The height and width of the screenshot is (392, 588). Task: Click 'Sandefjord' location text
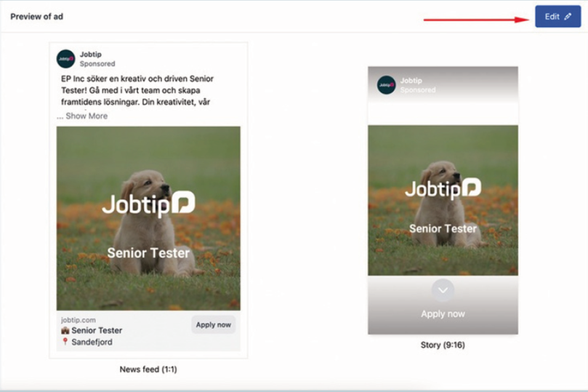[92, 342]
